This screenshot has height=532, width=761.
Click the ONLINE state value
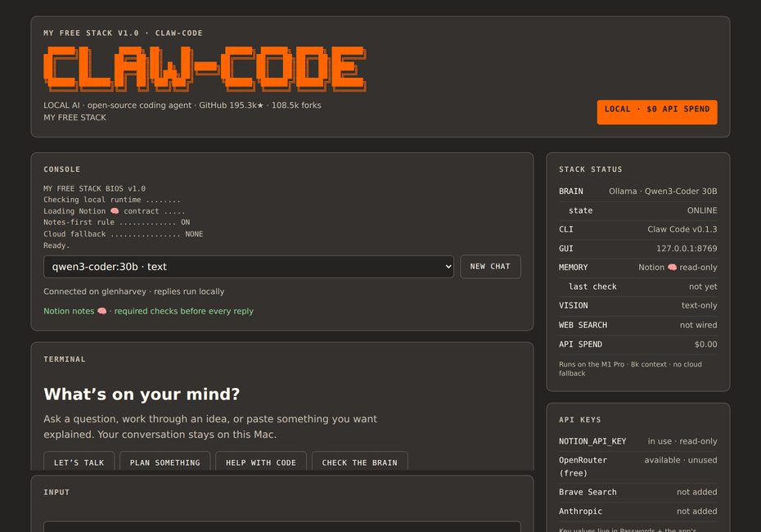point(702,210)
